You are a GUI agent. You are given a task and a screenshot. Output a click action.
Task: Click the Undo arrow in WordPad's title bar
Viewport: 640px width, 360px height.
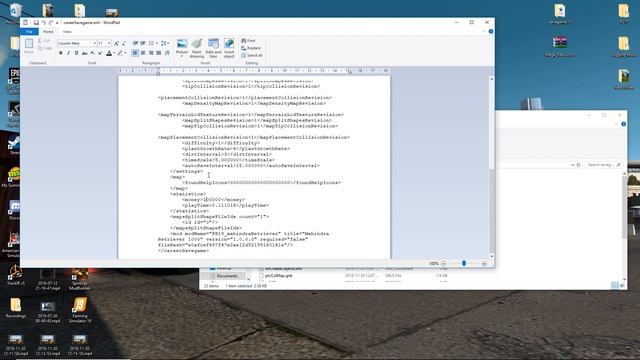coord(44,22)
